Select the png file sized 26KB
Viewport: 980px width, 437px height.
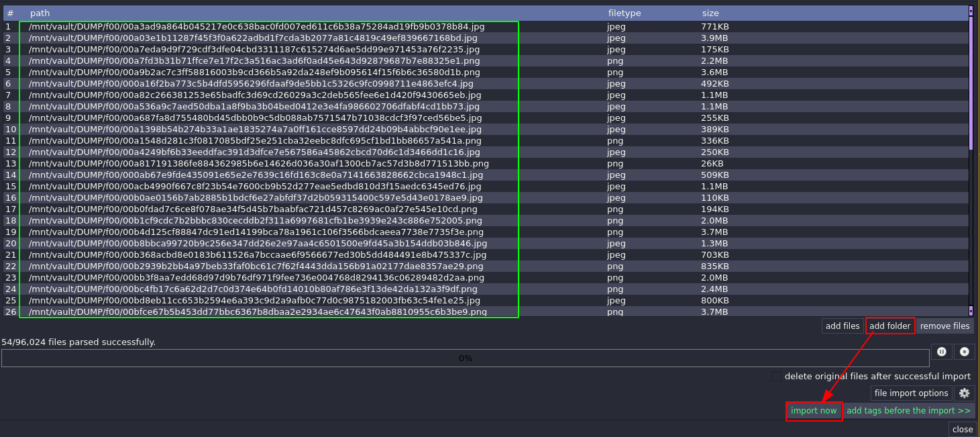[x=485, y=164]
